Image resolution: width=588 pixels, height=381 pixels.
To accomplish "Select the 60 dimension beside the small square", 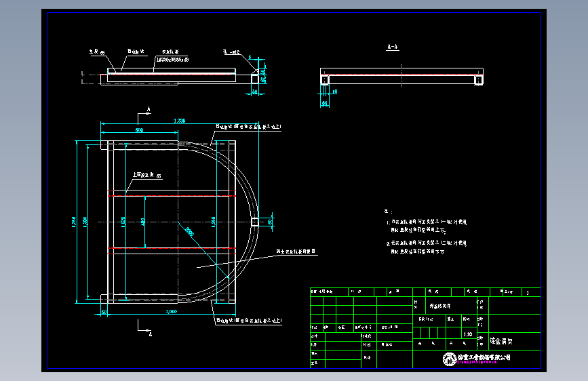I will point(270,222).
